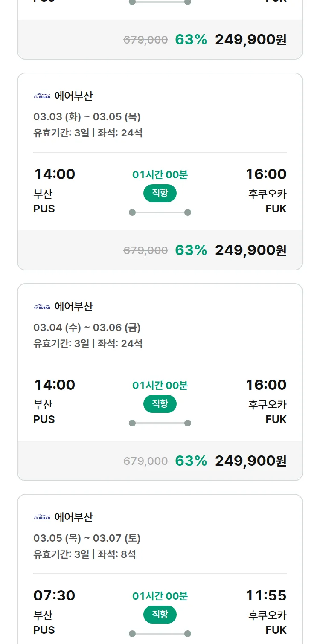The image size is (320, 644).
Task: Click route line graphic in 03.04 card
Action: pyautogui.click(x=160, y=423)
